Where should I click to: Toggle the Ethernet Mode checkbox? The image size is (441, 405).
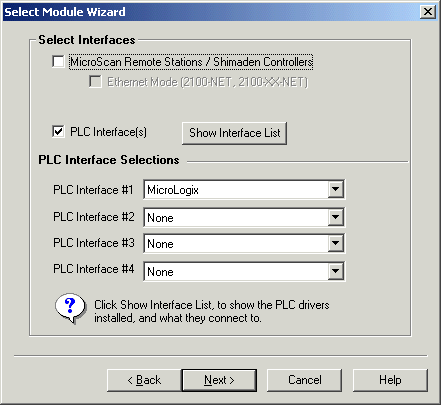pyautogui.click(x=95, y=82)
